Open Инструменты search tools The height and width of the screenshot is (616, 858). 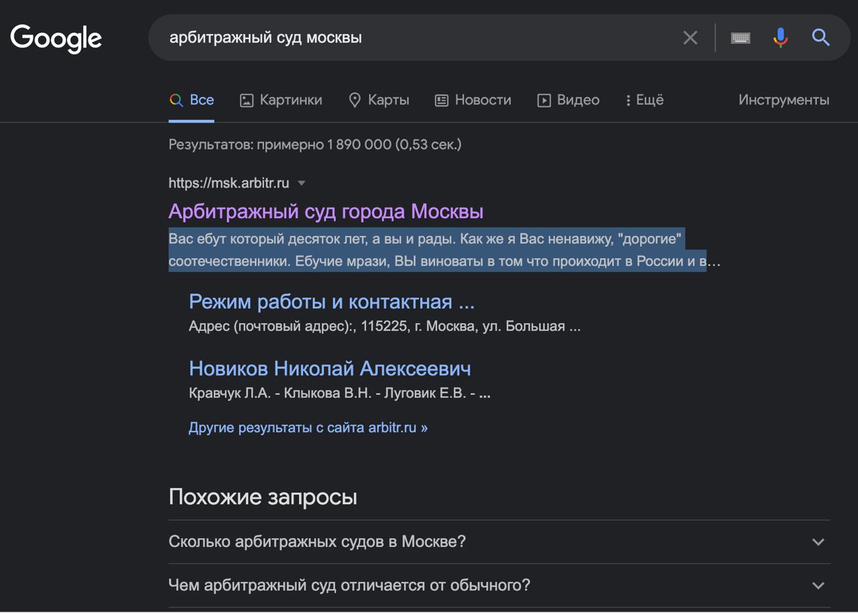(x=784, y=101)
